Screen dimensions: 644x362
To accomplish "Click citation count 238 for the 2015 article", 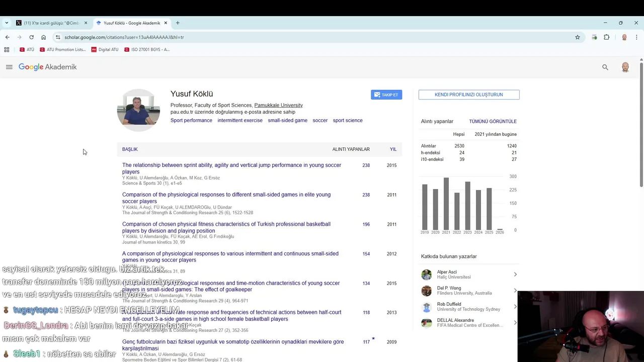I will pyautogui.click(x=366, y=165).
